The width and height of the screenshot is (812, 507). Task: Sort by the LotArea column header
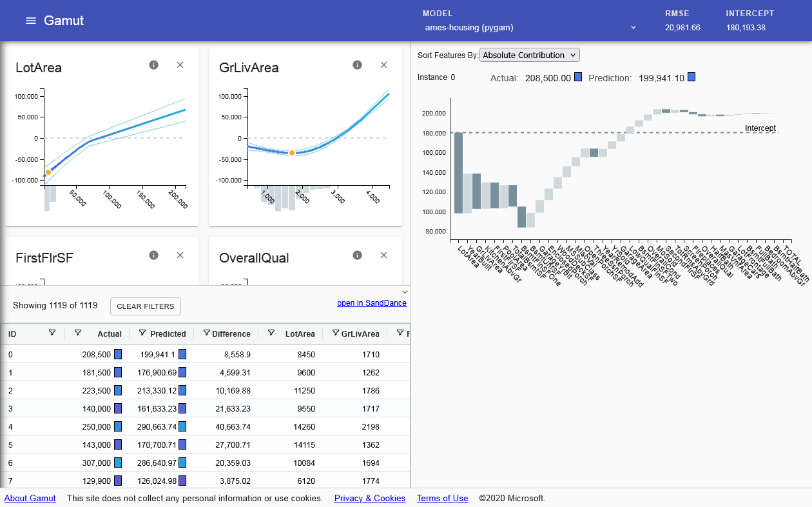pyautogui.click(x=300, y=334)
